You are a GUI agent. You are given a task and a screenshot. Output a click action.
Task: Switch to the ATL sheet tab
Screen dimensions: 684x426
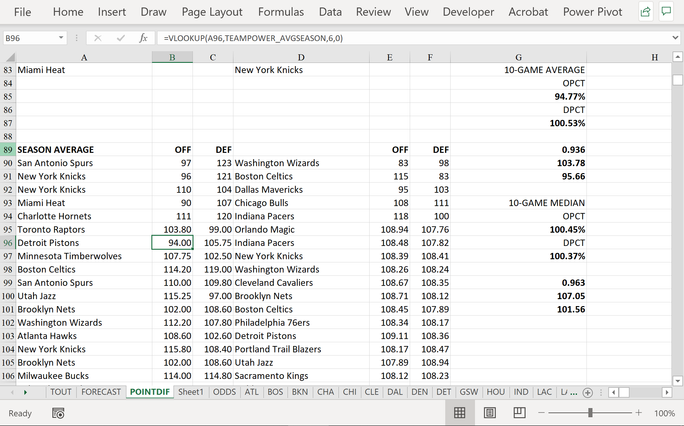(251, 392)
